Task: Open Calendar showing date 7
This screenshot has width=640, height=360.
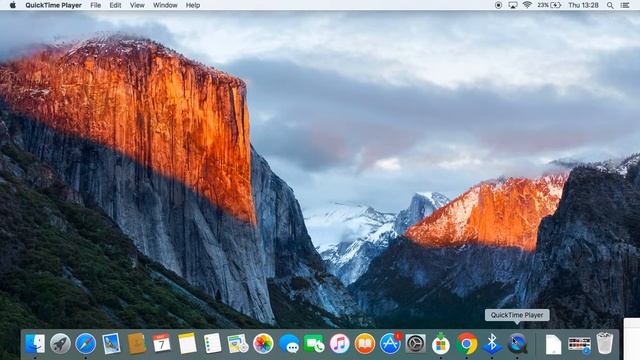Action: coord(162,344)
